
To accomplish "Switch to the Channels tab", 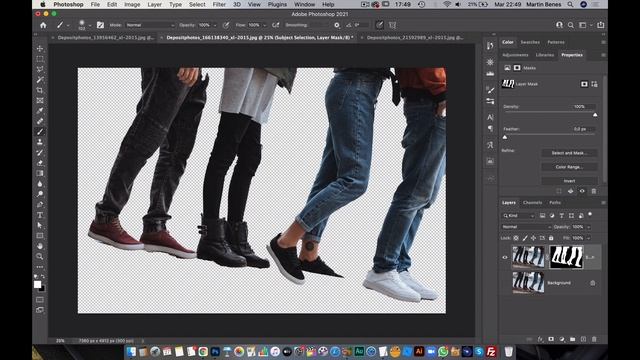I will click(x=532, y=202).
